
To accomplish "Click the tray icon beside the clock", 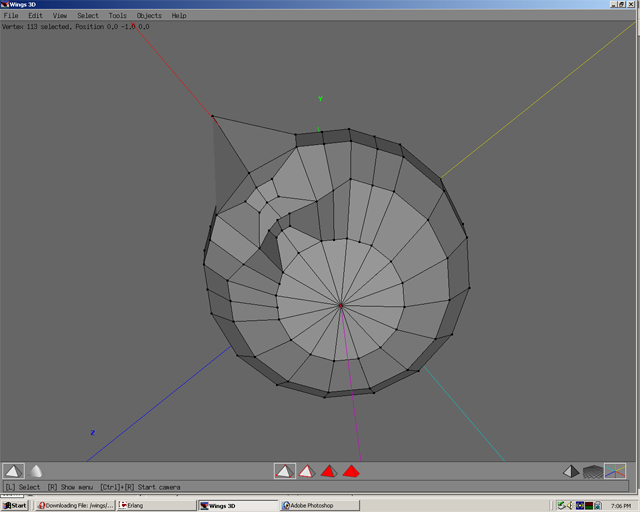I will coord(598,505).
